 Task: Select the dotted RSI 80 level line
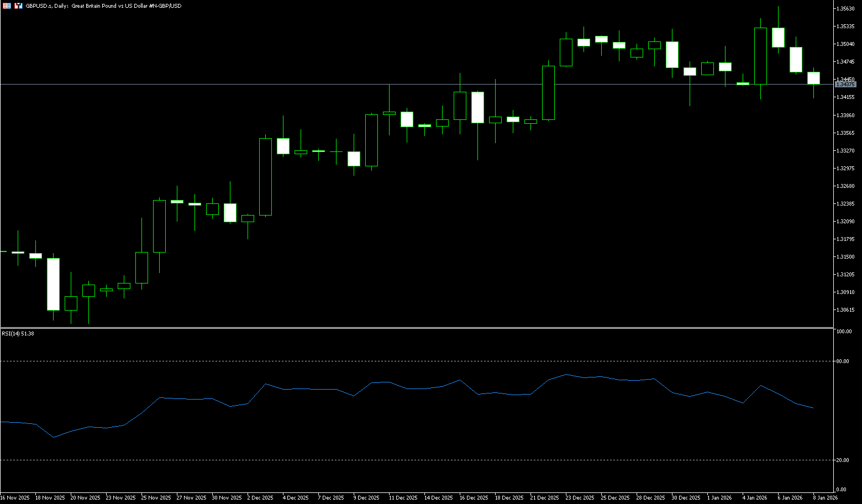click(387, 361)
